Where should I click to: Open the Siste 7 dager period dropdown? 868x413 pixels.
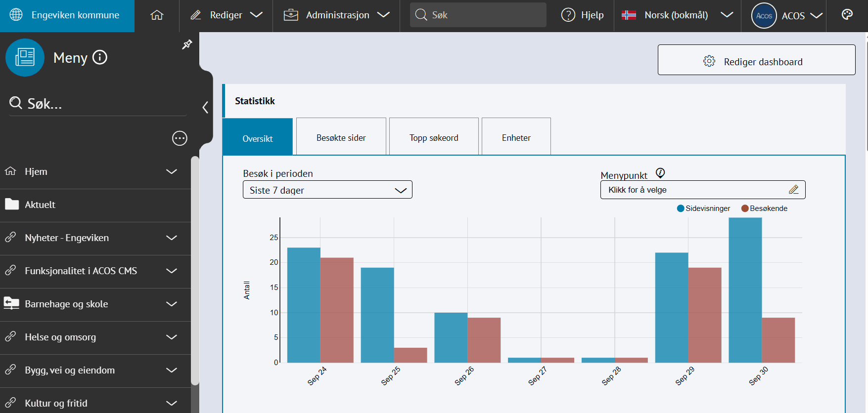(327, 190)
